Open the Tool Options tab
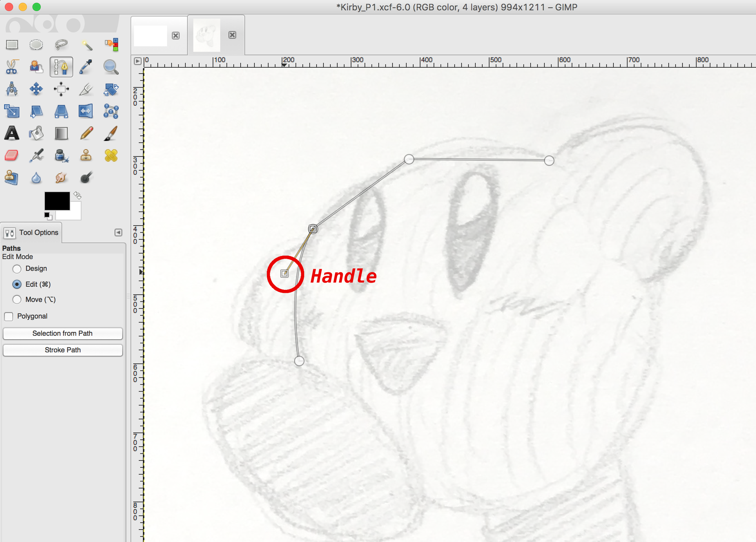Screen dimensions: 756x542 [x=31, y=233]
